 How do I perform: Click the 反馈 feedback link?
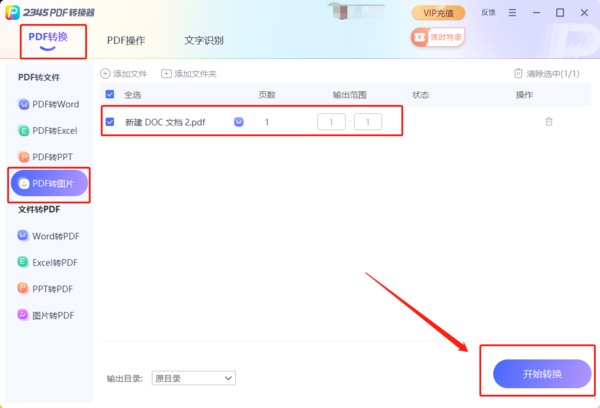click(x=488, y=13)
